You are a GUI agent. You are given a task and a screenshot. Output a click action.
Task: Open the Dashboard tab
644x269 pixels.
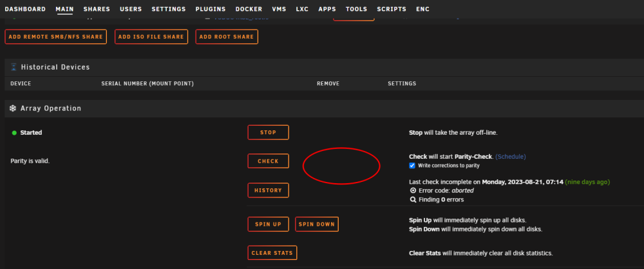(25, 9)
